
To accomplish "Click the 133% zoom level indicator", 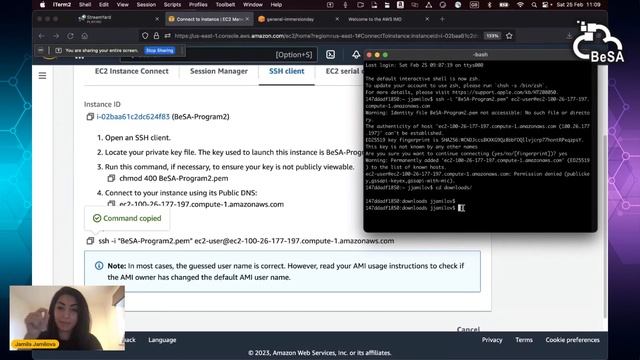I will [x=492, y=36].
